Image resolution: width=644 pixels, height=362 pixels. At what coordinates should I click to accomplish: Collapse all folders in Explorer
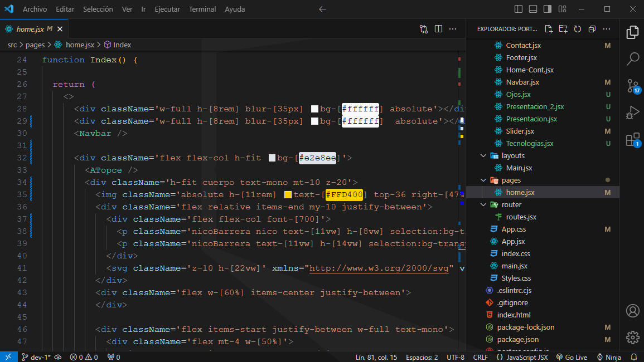[592, 29]
